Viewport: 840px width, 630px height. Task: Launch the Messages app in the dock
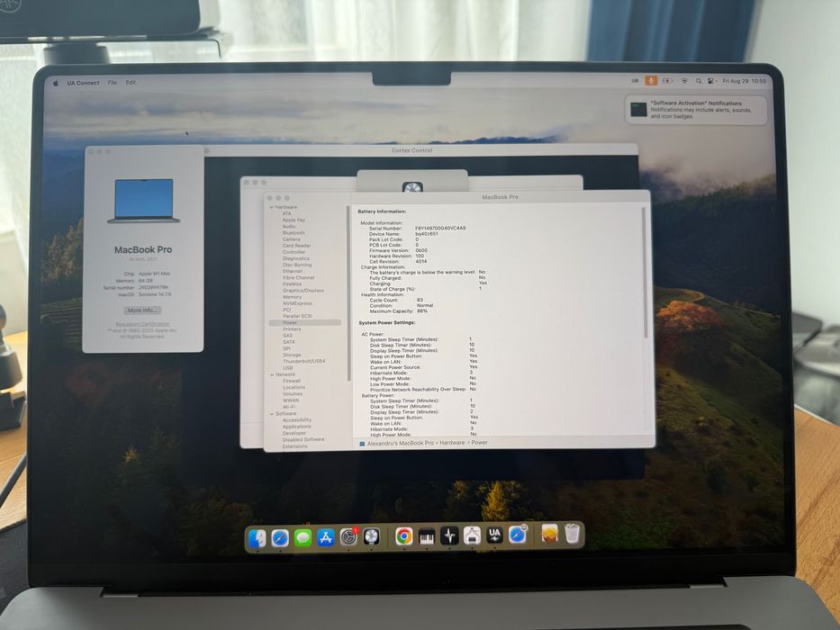click(303, 538)
